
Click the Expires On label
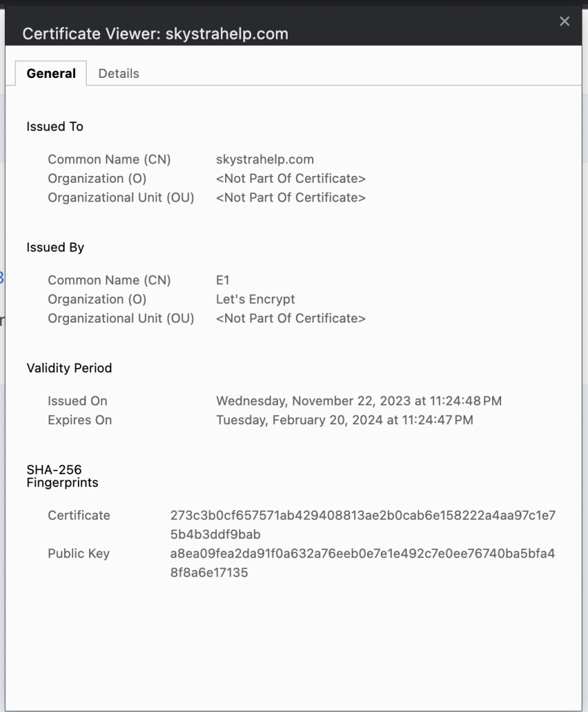pyautogui.click(x=80, y=420)
